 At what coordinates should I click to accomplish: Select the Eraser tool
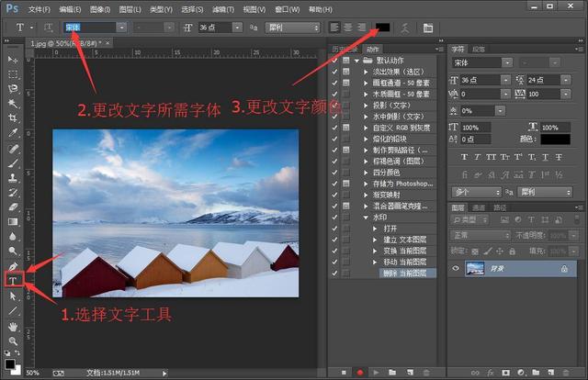pyautogui.click(x=13, y=207)
